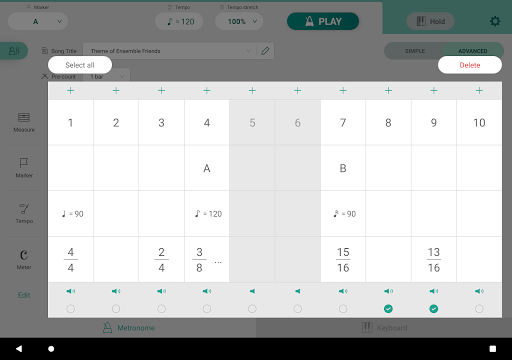
Task: Deselect the checked measure 9
Action: pyautogui.click(x=434, y=309)
